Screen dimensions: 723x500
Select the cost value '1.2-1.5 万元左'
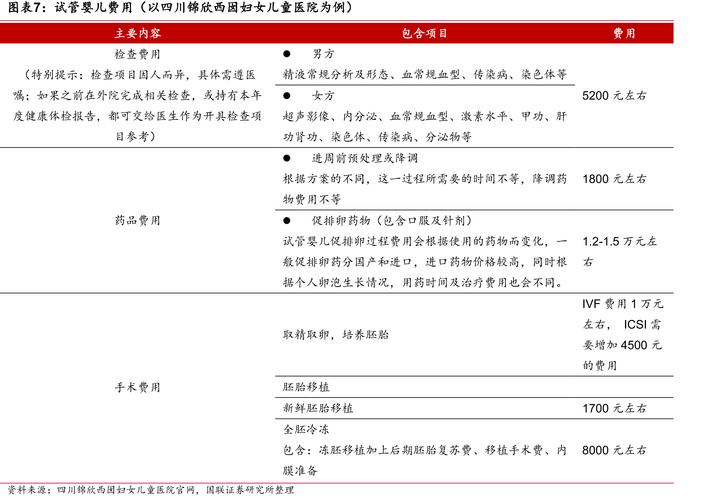(x=619, y=241)
